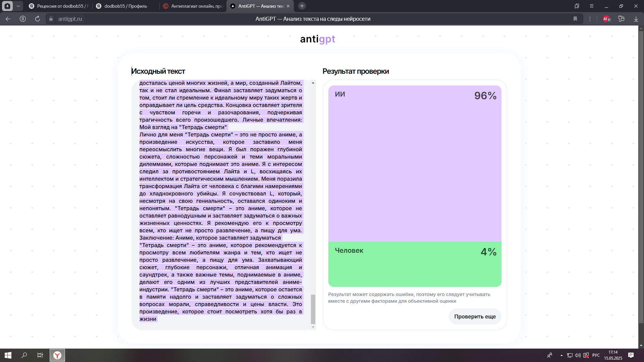644x362 pixels.
Task: Open the browser downloads icon
Action: (x=636, y=19)
